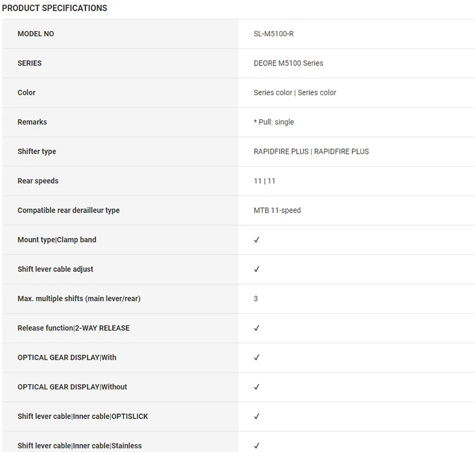476x452 pixels.
Task: Click the Series color value text
Action: tap(295, 92)
